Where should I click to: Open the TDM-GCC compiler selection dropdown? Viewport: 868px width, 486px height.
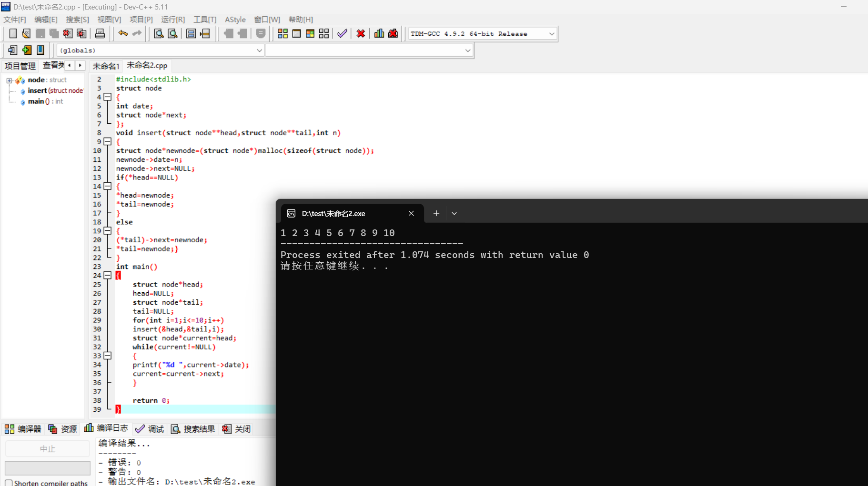[x=552, y=34]
